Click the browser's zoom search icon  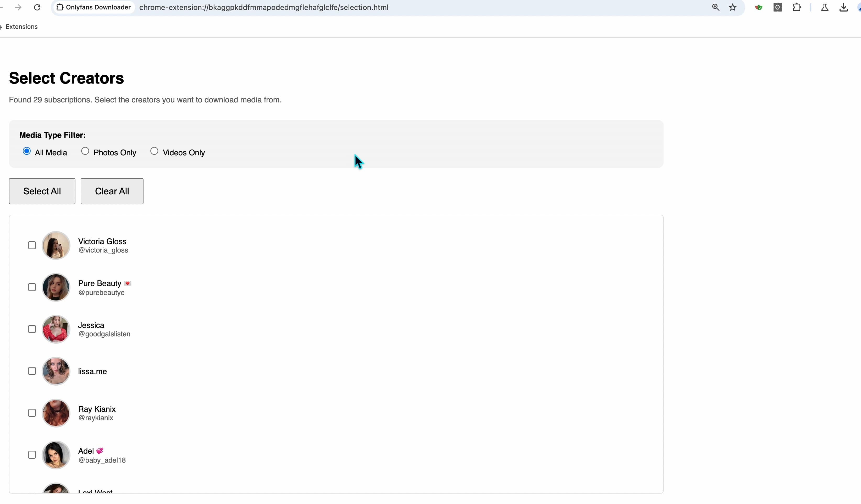coord(716,7)
